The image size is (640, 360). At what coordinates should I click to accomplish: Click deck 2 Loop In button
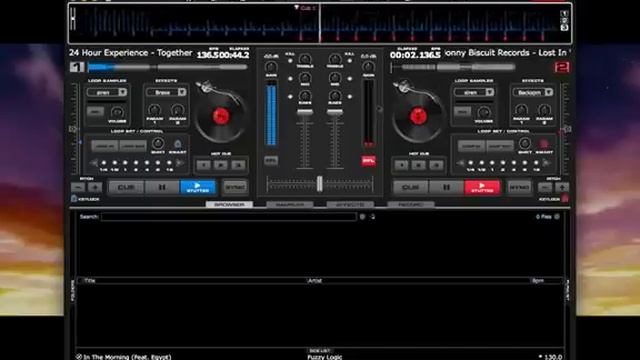[471, 146]
